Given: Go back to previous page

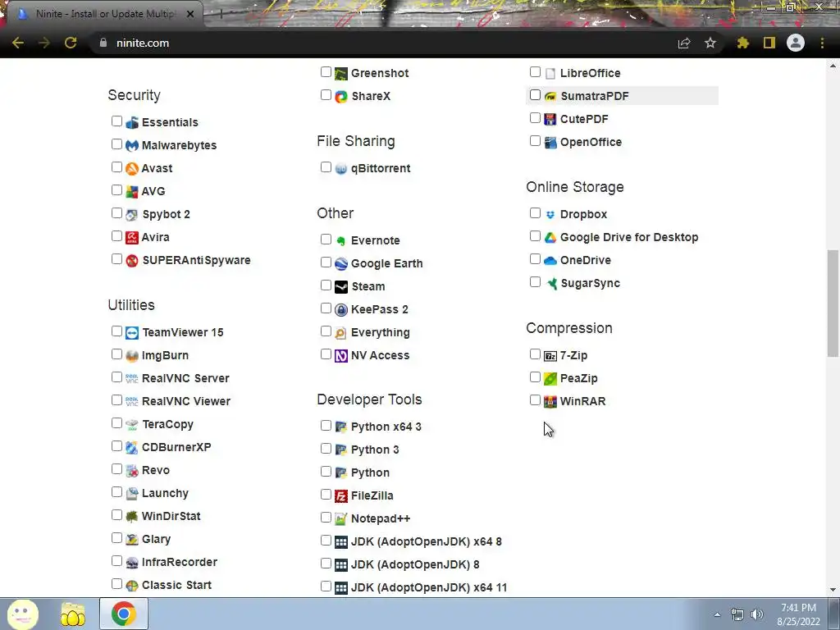Looking at the screenshot, I should [x=18, y=43].
